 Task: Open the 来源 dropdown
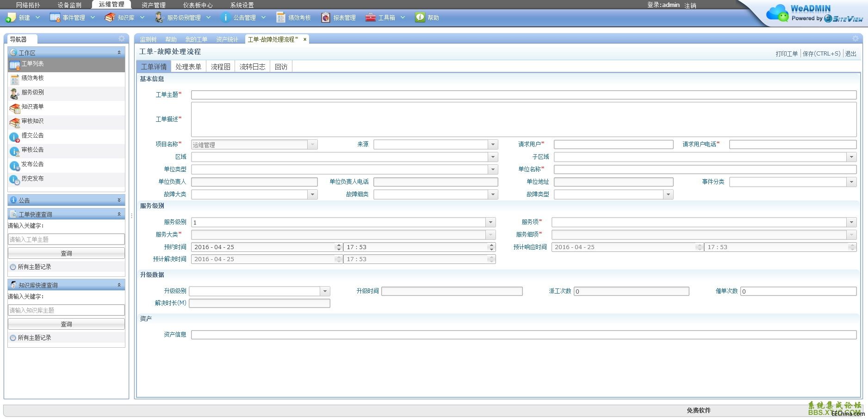493,144
